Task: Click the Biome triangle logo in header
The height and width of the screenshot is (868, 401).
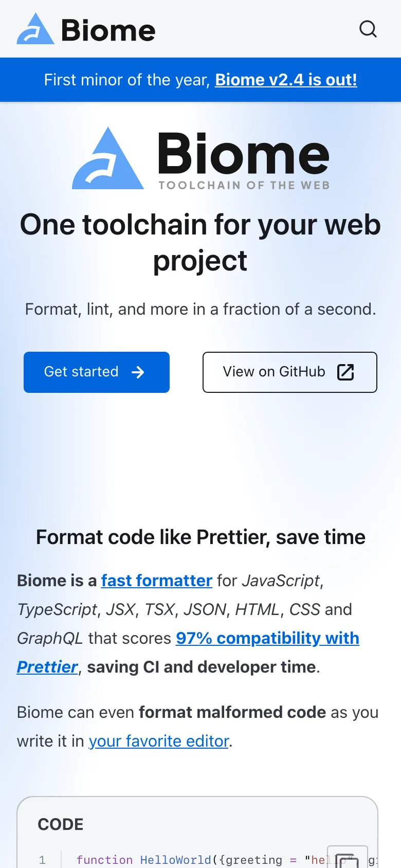Action: click(35, 30)
